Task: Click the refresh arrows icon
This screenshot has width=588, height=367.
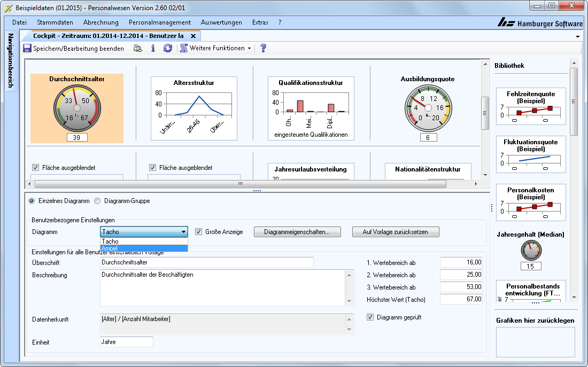Action: [168, 49]
